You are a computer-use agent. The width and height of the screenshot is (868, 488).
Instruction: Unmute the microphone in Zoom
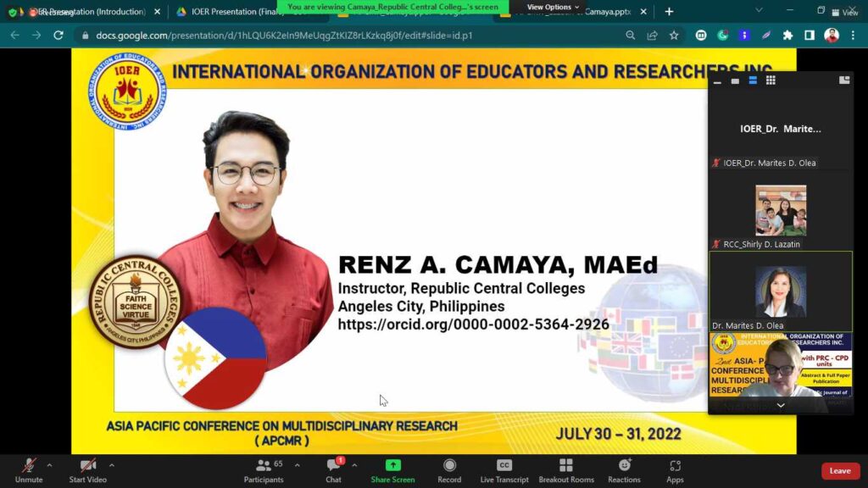(x=28, y=469)
